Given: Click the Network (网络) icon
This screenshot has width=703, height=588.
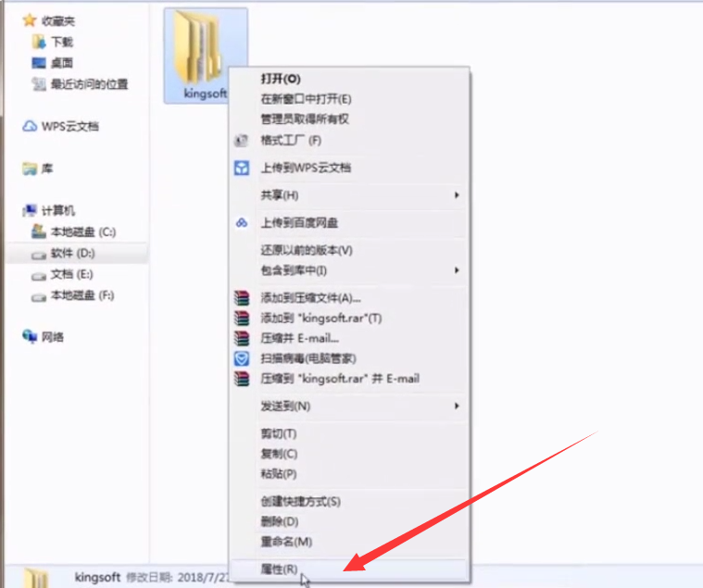Looking at the screenshot, I should (30, 336).
